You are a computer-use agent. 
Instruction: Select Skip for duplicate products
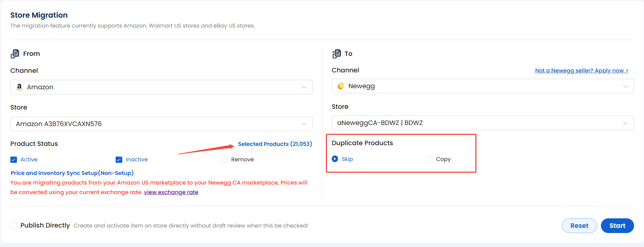coord(335,159)
